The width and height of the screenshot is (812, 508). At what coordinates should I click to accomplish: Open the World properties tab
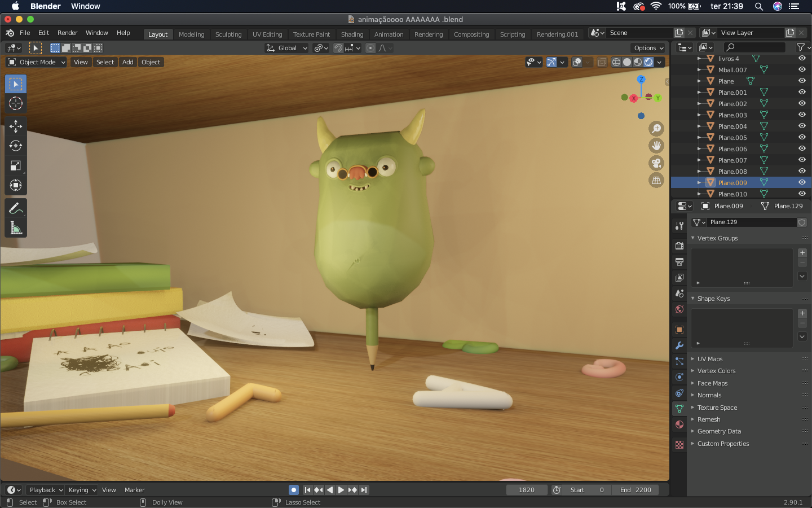(x=679, y=309)
